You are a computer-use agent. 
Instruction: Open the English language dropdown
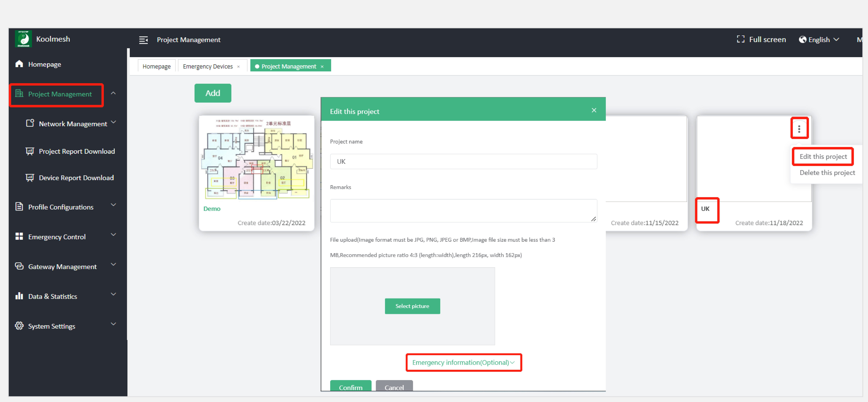(x=819, y=40)
